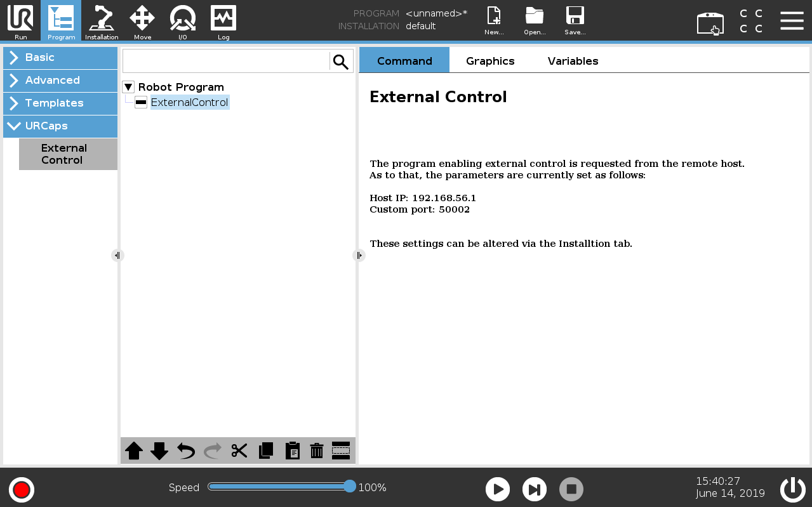
Task: Click inside the program search field
Action: pos(225,60)
